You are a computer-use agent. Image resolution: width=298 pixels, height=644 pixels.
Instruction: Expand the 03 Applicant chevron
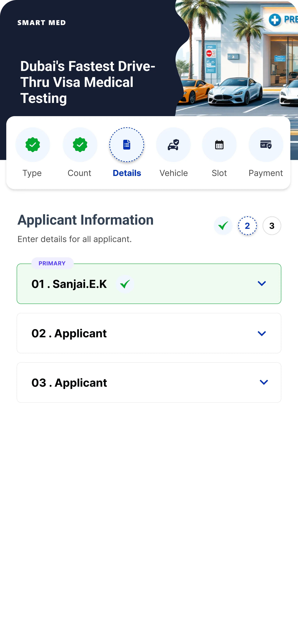pos(264,382)
